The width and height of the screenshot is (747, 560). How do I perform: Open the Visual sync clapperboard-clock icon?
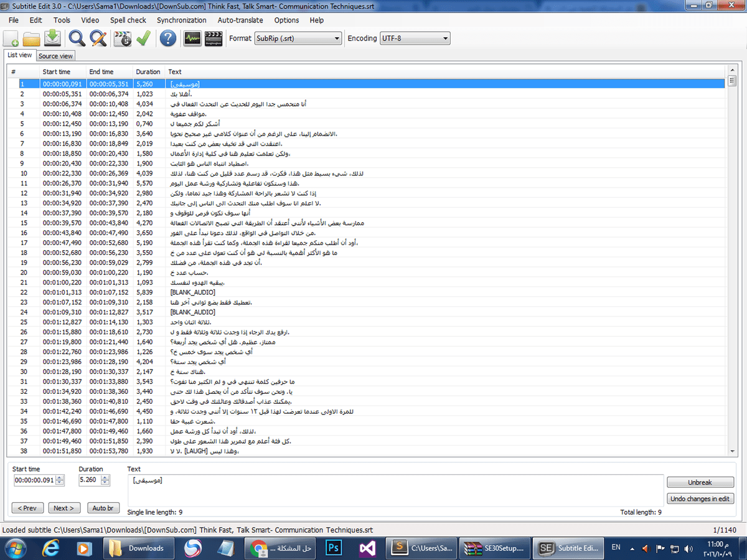[x=123, y=39]
